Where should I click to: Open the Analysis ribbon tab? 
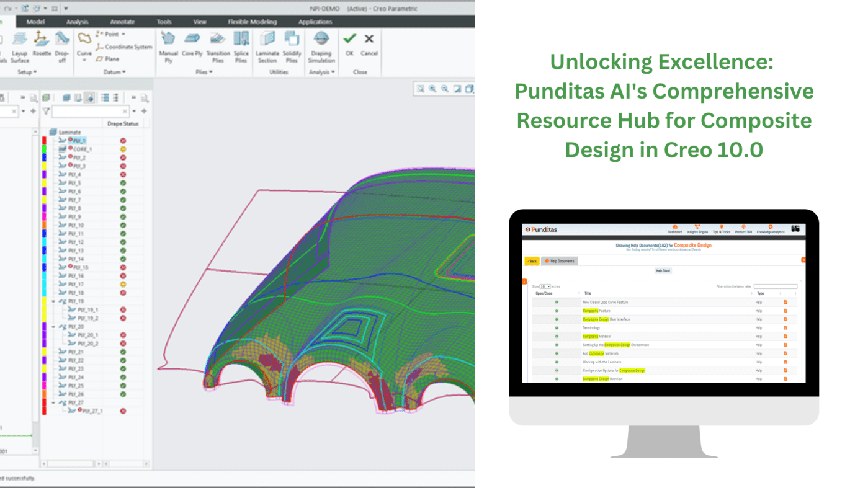78,22
